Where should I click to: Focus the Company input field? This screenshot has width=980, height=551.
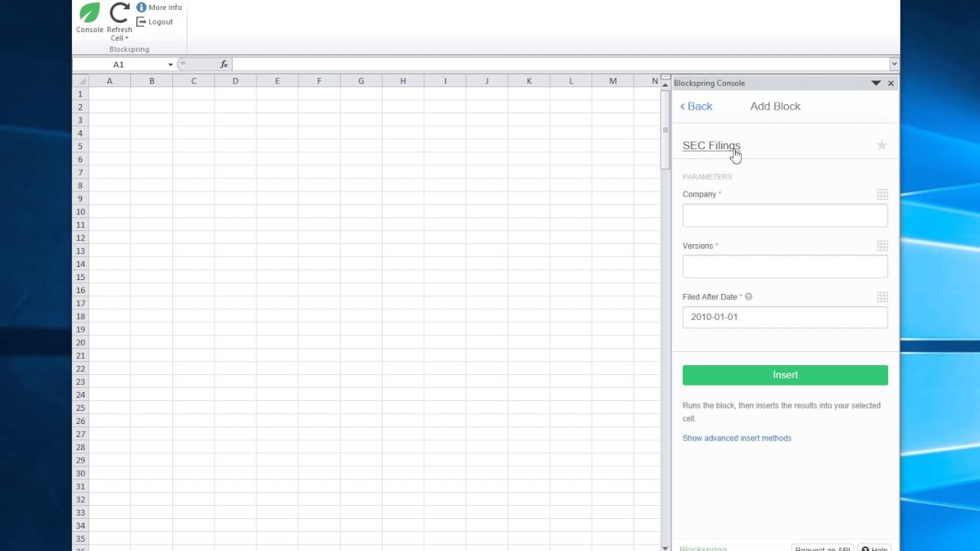pyautogui.click(x=785, y=215)
